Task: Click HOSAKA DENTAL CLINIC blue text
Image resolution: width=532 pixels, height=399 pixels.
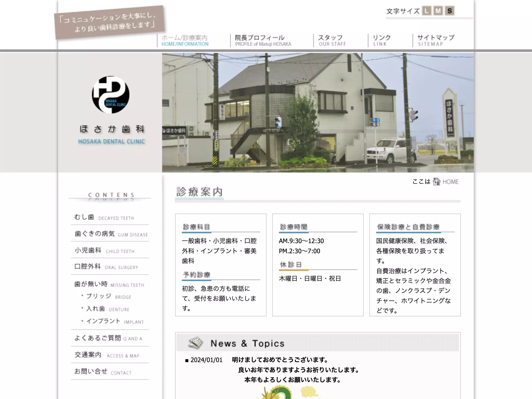Action: pos(111,142)
